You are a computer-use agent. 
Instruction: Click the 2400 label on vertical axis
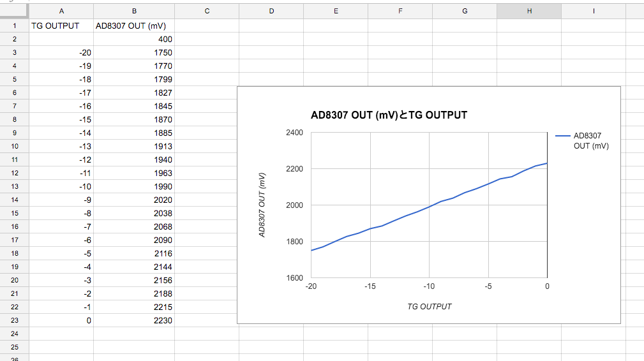(x=296, y=133)
